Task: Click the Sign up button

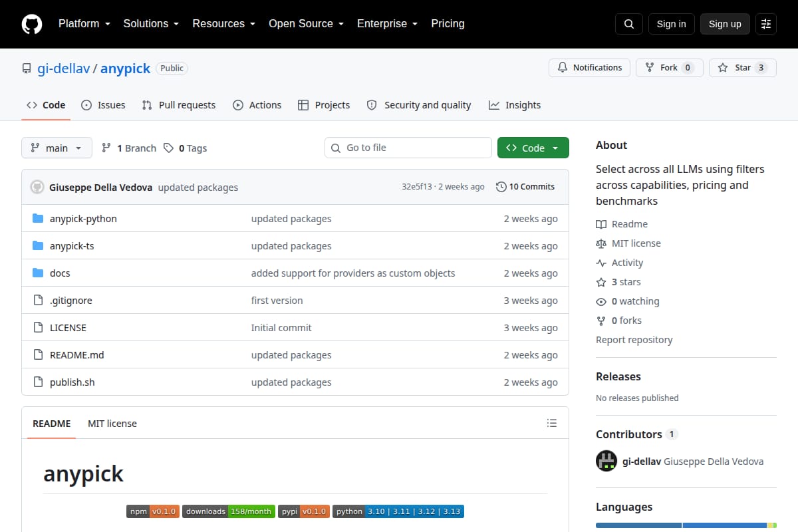Action: 725,24
